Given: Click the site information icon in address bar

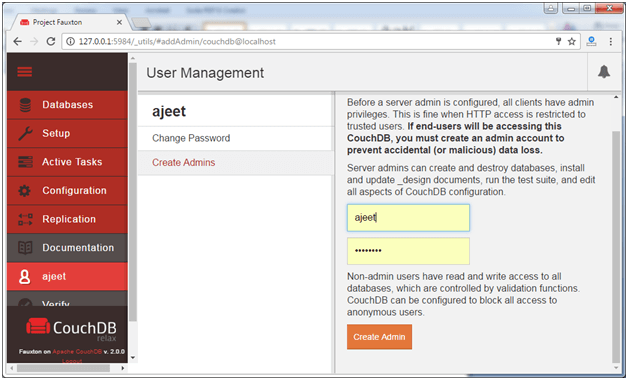Looking at the screenshot, I should click(70, 41).
